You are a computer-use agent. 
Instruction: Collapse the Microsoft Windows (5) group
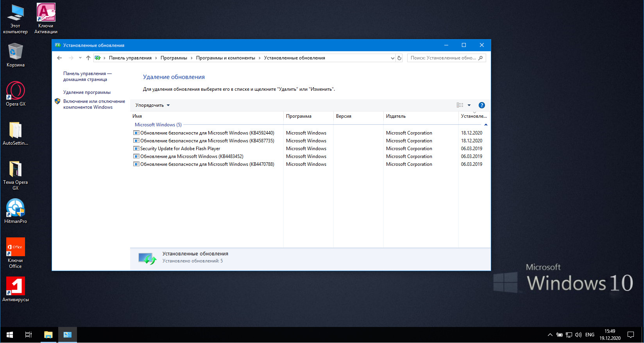(486, 125)
